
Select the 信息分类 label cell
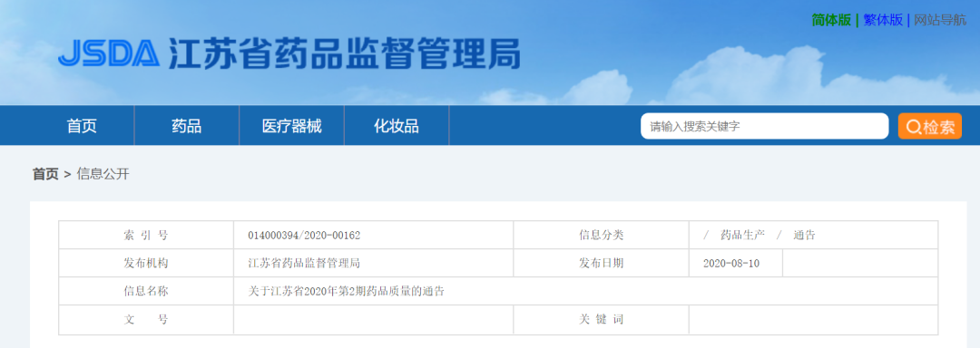coord(602,235)
